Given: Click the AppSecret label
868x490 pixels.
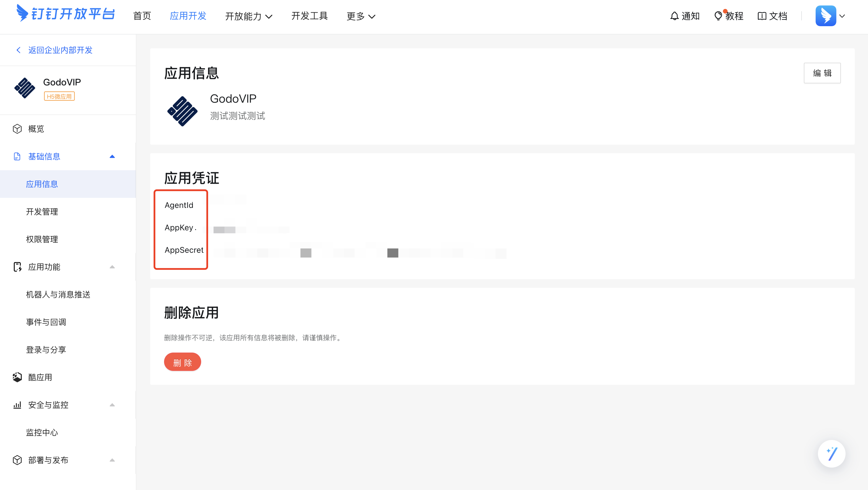Looking at the screenshot, I should pyautogui.click(x=184, y=250).
